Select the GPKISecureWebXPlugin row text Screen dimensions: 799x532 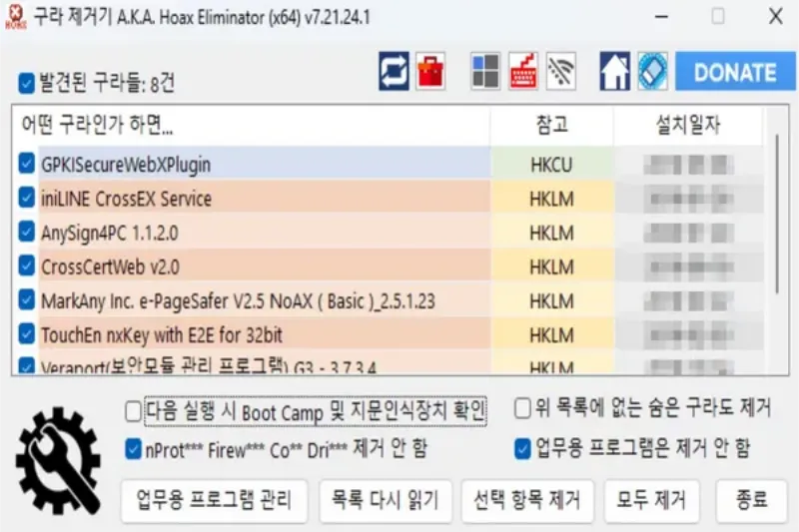point(126,165)
